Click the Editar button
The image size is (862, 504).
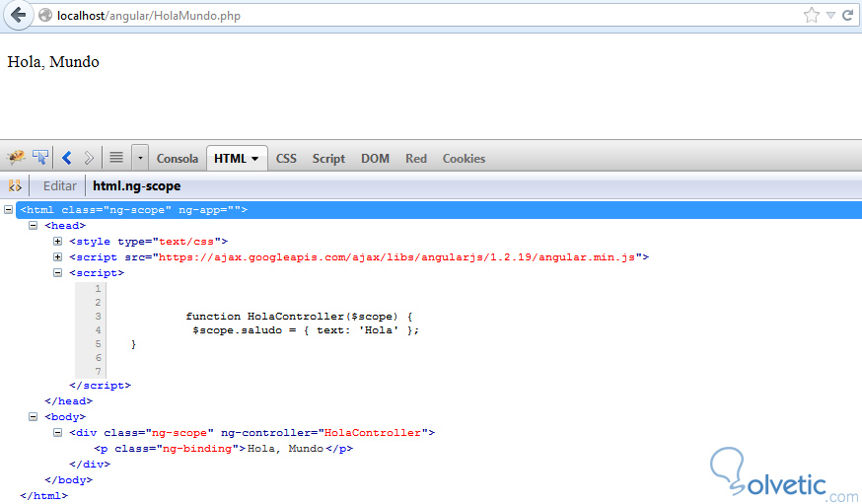[60, 185]
